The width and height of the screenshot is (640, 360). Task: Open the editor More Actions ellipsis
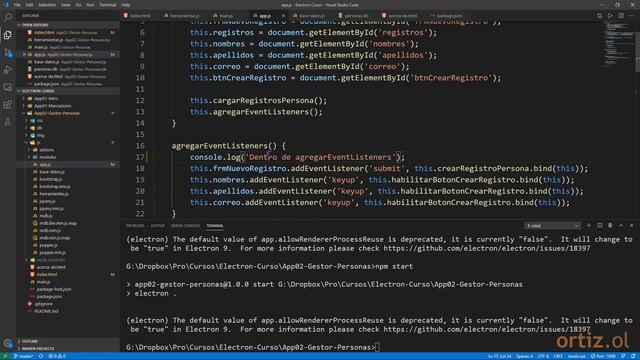point(632,16)
